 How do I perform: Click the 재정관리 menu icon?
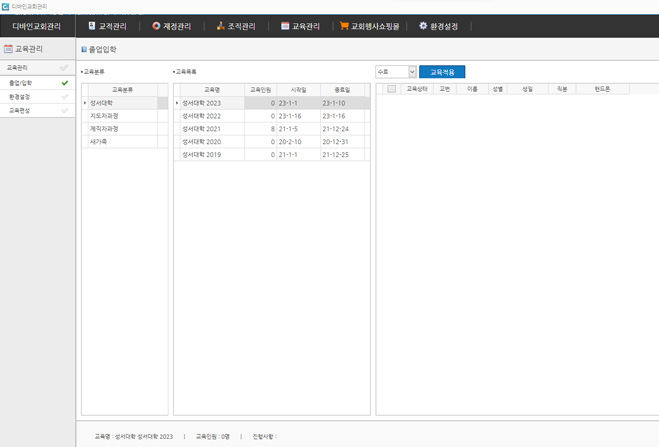(x=156, y=26)
